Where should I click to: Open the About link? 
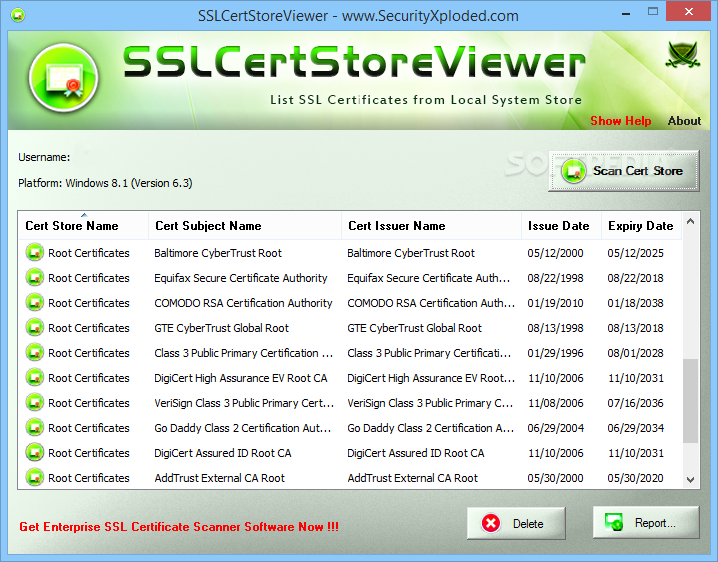684,121
